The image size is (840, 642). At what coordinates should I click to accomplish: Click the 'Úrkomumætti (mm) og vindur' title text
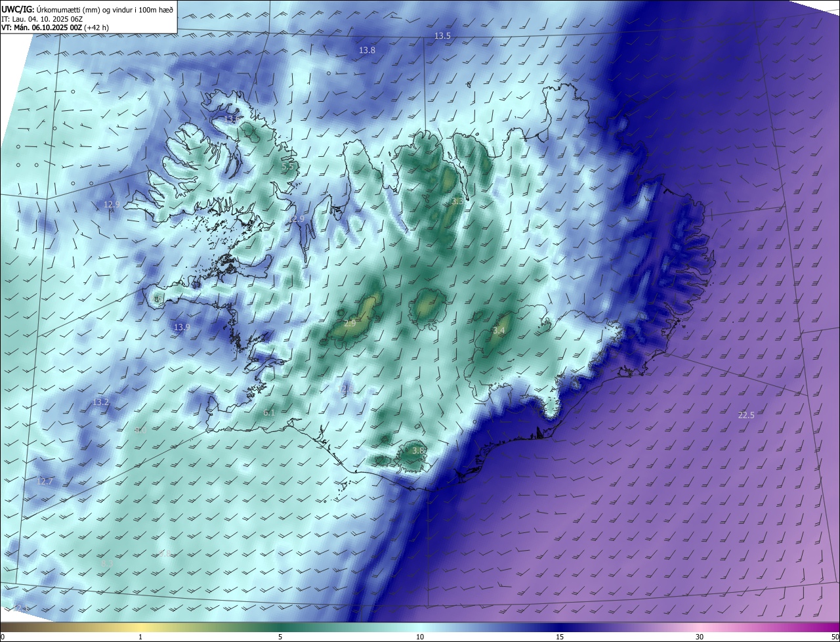84,9
